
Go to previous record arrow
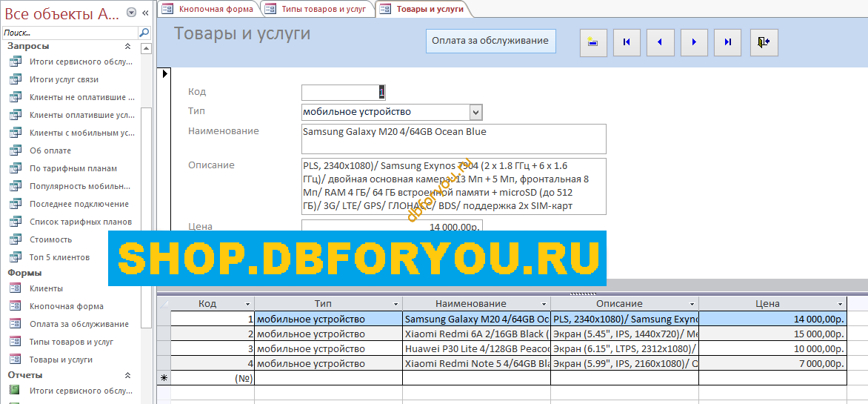click(x=661, y=42)
